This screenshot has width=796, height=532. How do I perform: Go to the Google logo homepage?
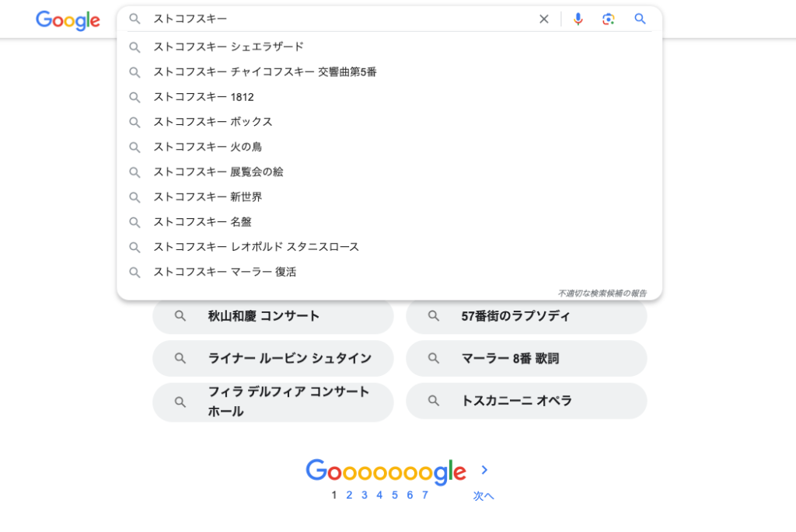click(x=68, y=20)
